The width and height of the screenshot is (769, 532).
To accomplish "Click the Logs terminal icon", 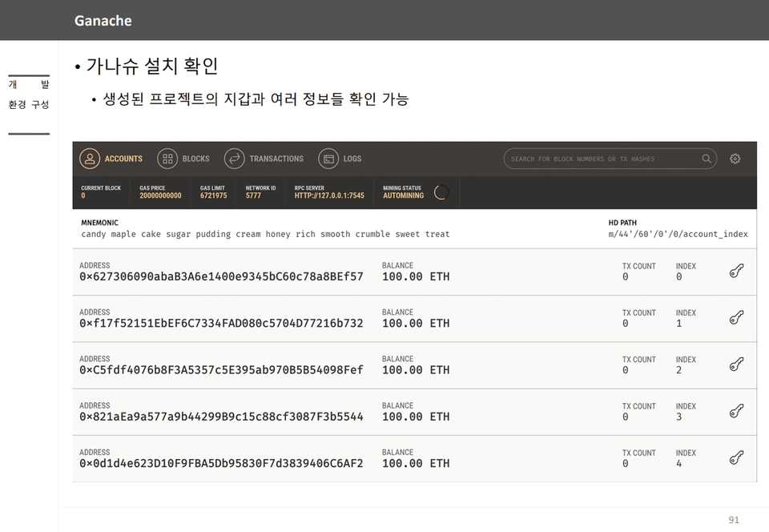I will (x=328, y=159).
